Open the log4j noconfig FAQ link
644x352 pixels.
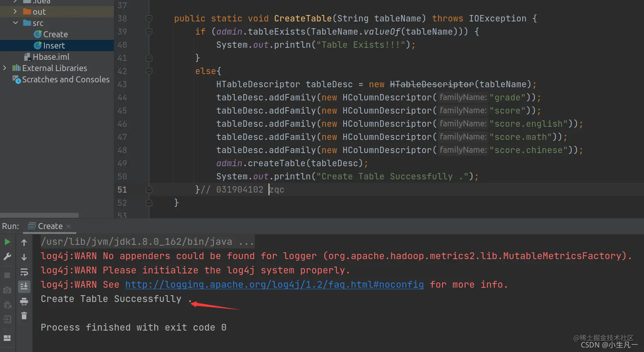pos(274,285)
